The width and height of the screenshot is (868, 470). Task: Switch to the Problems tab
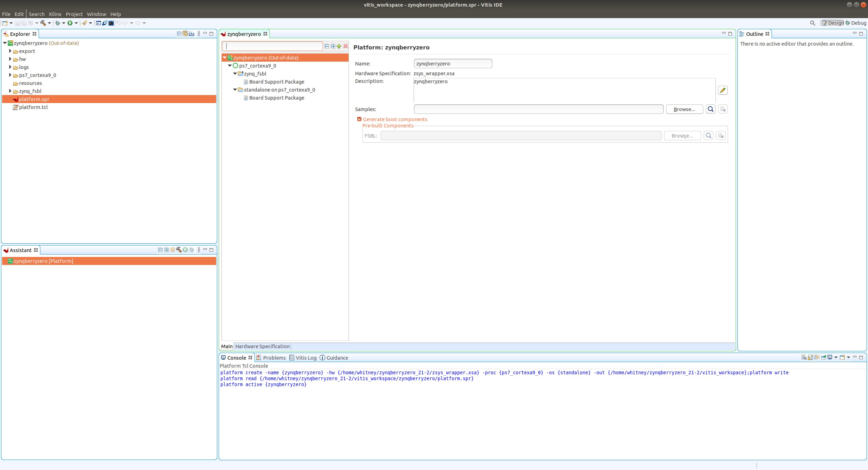tap(271, 358)
